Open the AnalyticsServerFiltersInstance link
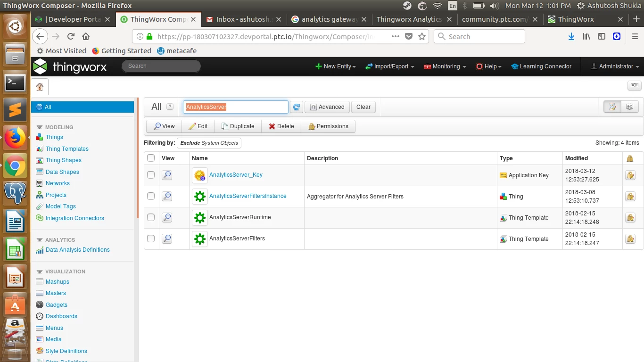Viewport: 644px width, 362px height. 248,196
